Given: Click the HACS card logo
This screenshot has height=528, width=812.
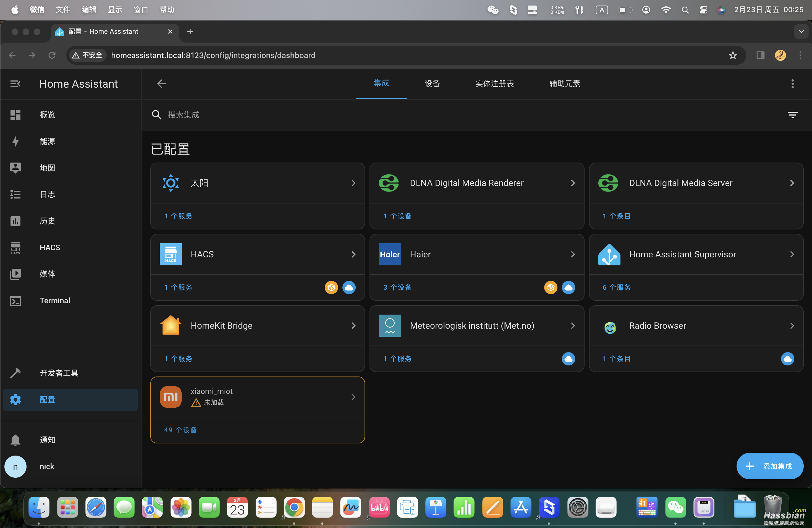Looking at the screenshot, I should tap(171, 254).
